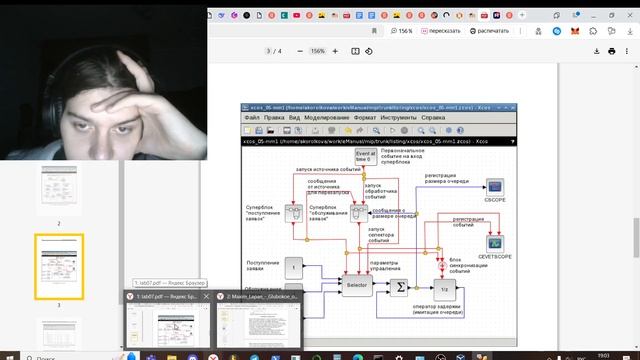Switch to the black circle favicon tab

(247, 16)
